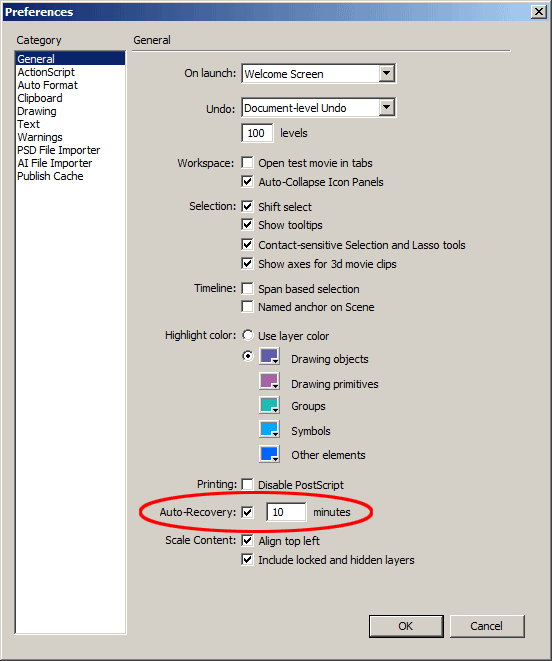Disable Show axes for 3d movie clips
Image resolution: width=552 pixels, height=661 pixels.
[x=248, y=264]
